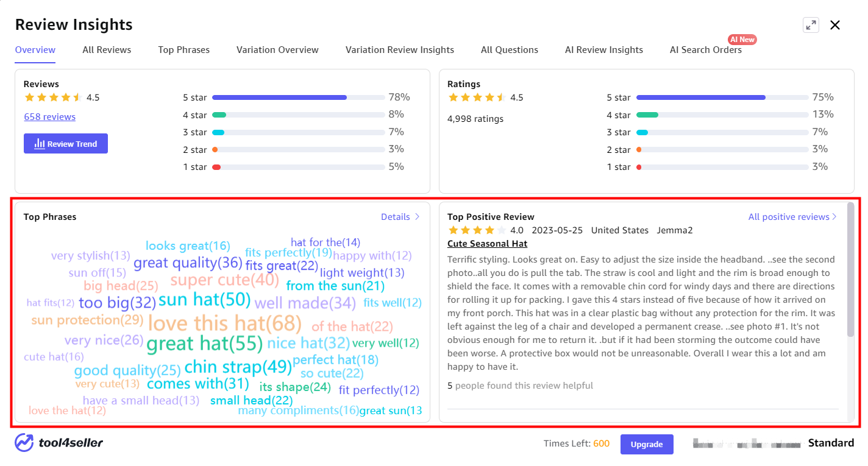This screenshot has width=868, height=466.
Task: Open the 658 reviews link
Action: pyautogui.click(x=50, y=117)
